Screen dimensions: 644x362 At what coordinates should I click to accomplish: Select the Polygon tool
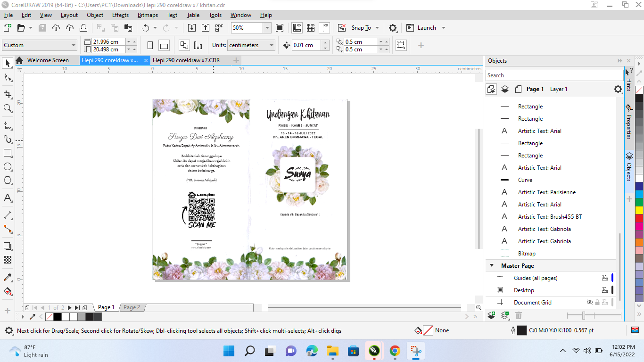click(8, 181)
